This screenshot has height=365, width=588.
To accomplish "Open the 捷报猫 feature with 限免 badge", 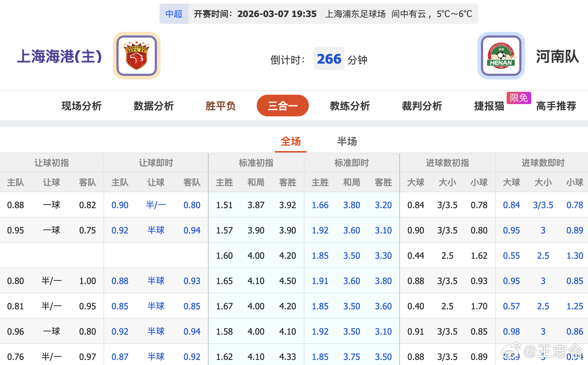I will 488,106.
